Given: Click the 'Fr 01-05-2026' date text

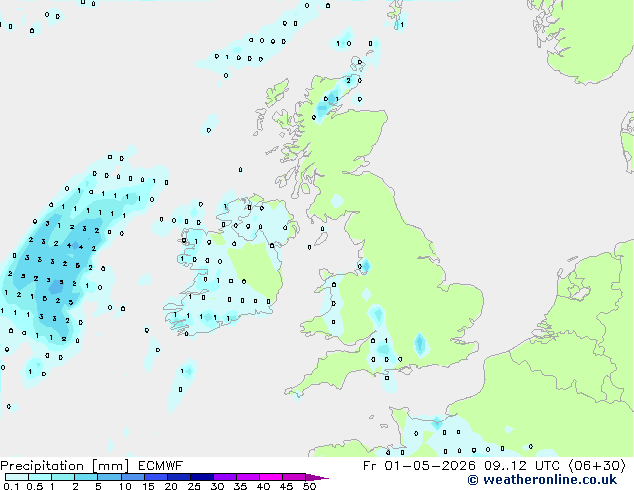Looking at the screenshot, I should [x=419, y=466].
